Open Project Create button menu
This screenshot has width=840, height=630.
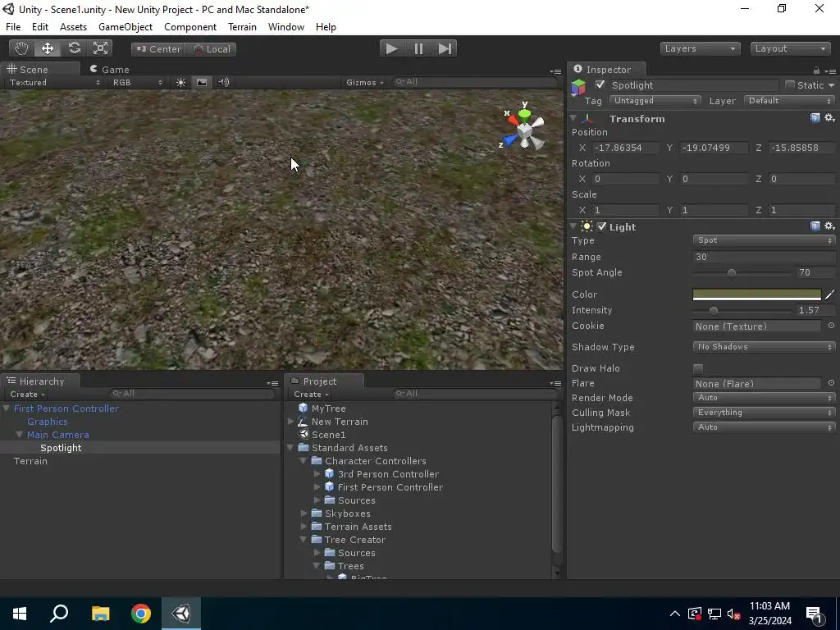[x=311, y=395]
